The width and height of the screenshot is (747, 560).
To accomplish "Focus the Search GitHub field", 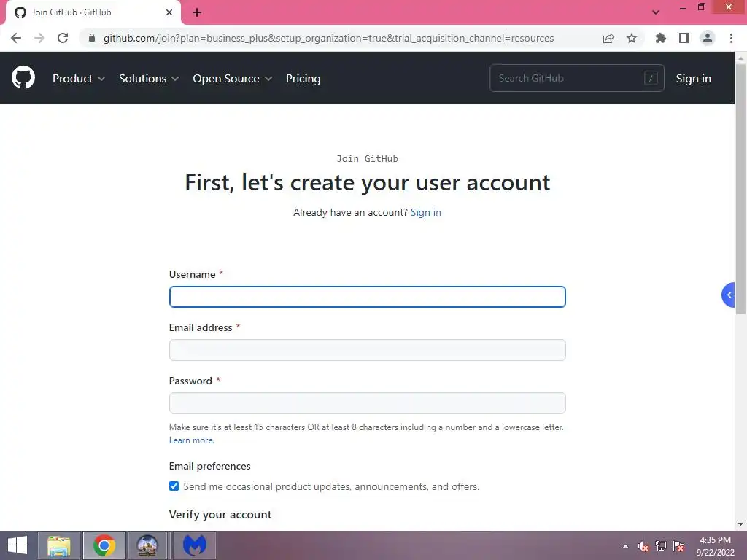I will coord(576,78).
